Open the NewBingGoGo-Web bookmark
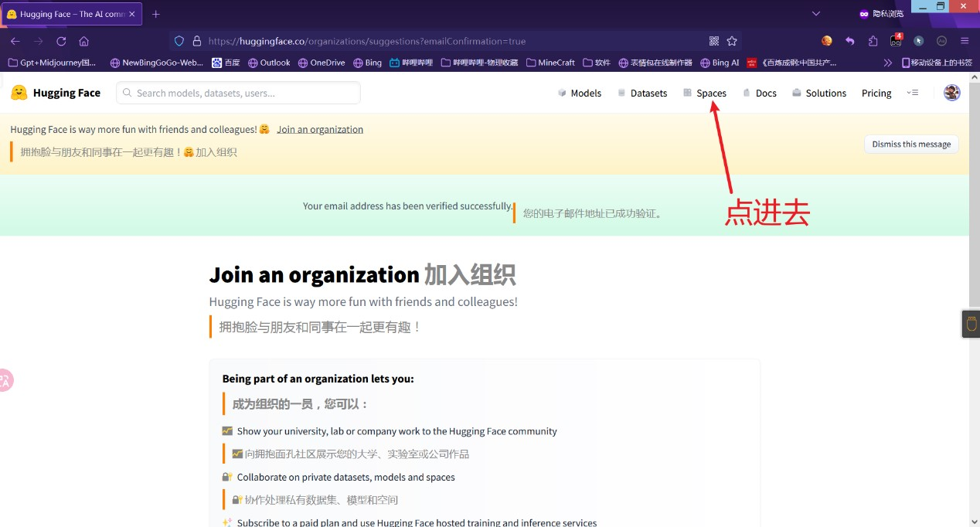Screen dimensions: 980x527 [157, 63]
